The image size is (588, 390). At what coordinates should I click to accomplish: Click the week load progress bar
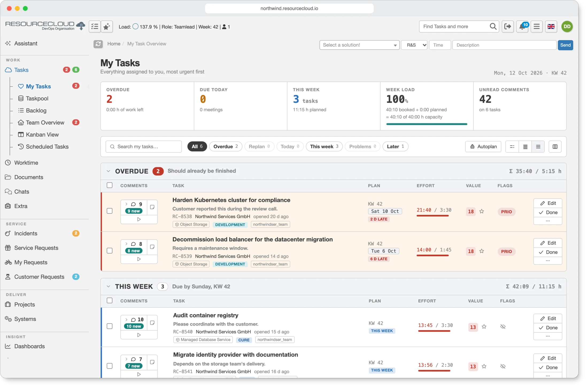coord(427,124)
